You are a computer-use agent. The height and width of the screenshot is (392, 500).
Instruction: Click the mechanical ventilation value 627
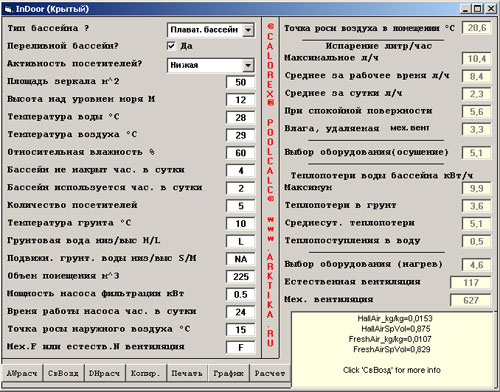coord(471,300)
